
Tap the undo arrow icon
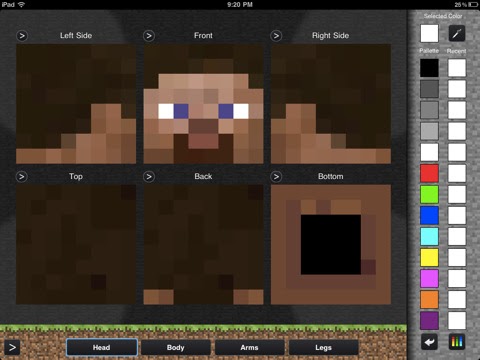click(429, 342)
